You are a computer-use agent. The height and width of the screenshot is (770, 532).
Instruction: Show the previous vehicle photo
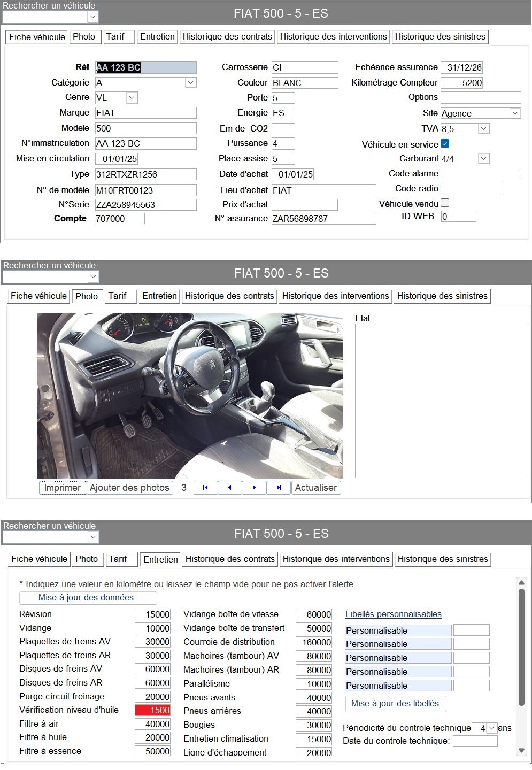230,488
